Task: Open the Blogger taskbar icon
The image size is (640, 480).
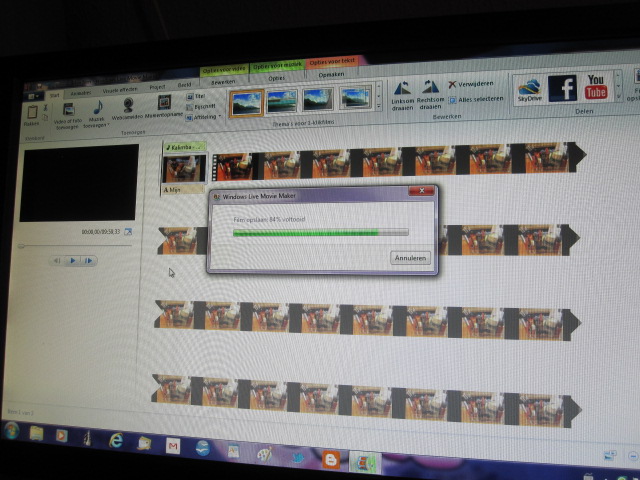Action: [331, 460]
